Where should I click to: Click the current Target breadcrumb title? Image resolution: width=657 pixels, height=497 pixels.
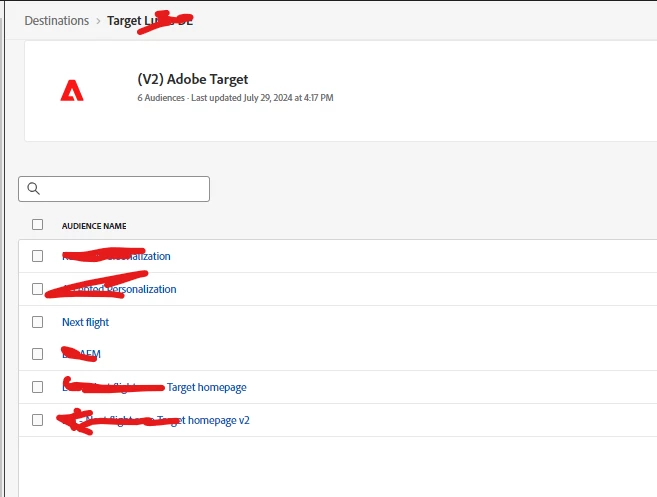point(150,21)
